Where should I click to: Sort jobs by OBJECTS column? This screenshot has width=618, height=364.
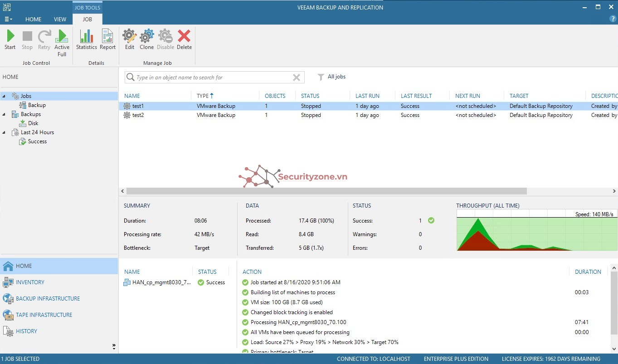(x=275, y=96)
